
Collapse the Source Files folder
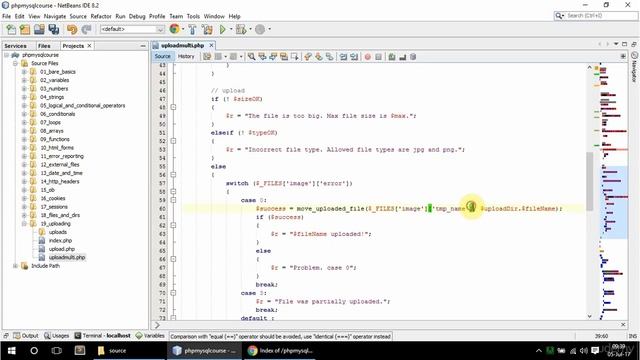coord(15,63)
